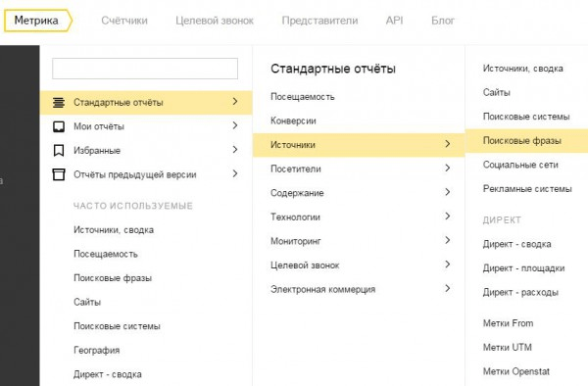The image size is (588, 386).
Task: Expand the Электронная коммерция submenu chevron
Action: click(448, 288)
